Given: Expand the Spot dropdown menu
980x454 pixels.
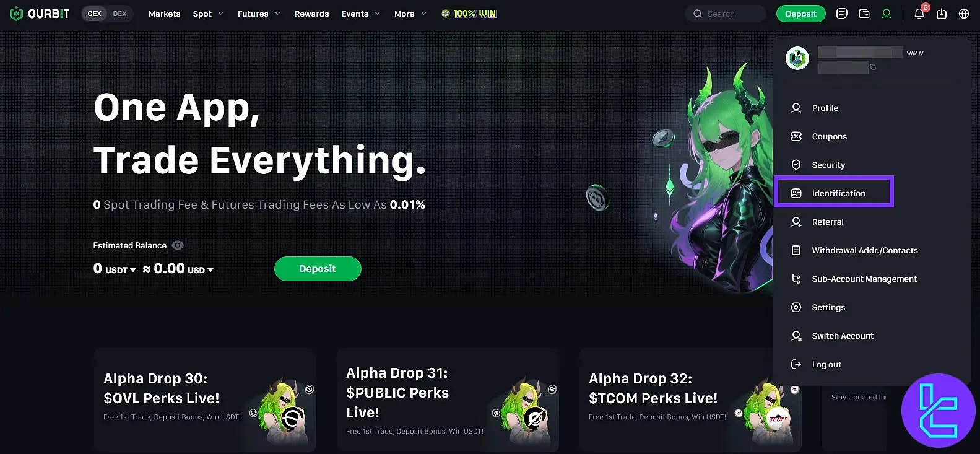Looking at the screenshot, I should [x=208, y=14].
